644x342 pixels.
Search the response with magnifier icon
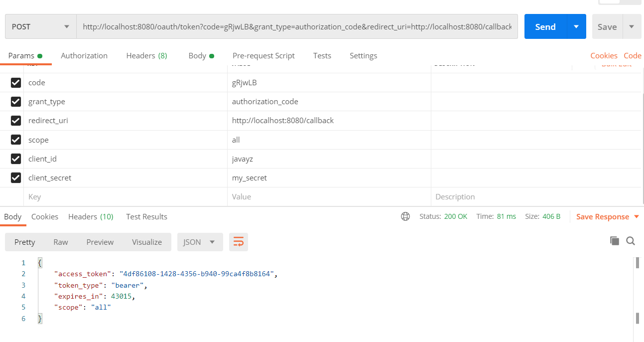(x=631, y=241)
